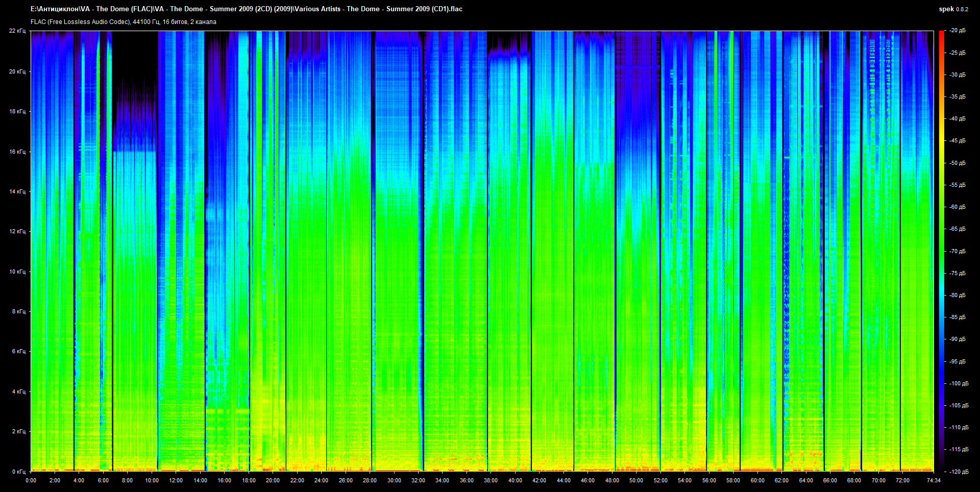Click the color gradient legend bar
This screenshot has height=492, width=980.
[x=942, y=251]
